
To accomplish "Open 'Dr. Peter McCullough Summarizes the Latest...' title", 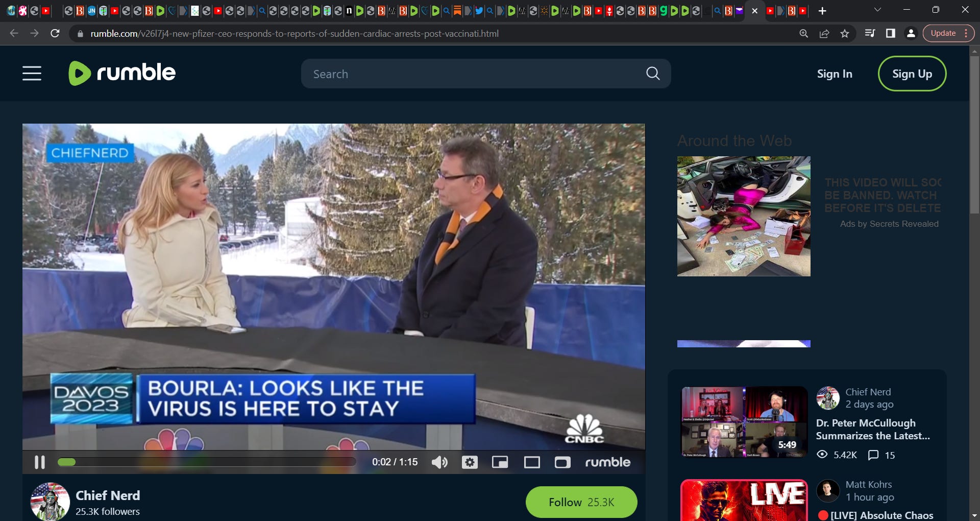I will point(873,429).
